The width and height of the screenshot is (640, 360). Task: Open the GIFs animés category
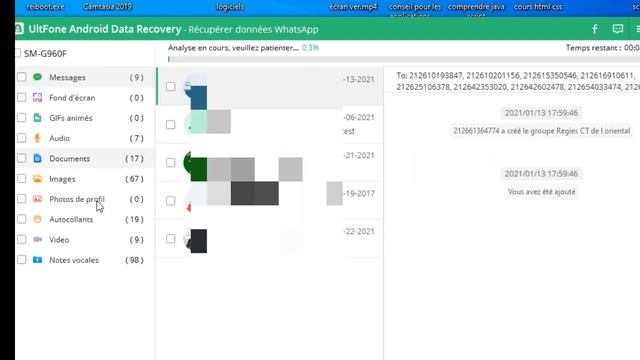coord(84,118)
